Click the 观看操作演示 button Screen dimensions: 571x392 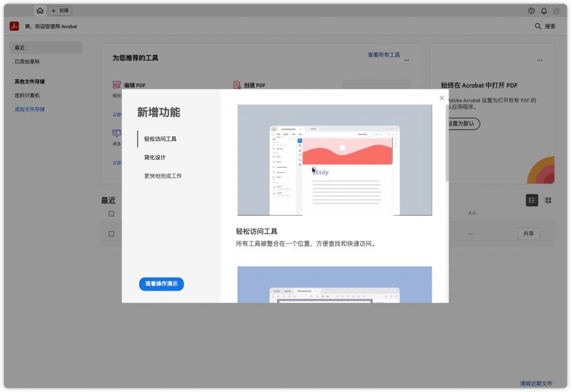click(161, 283)
